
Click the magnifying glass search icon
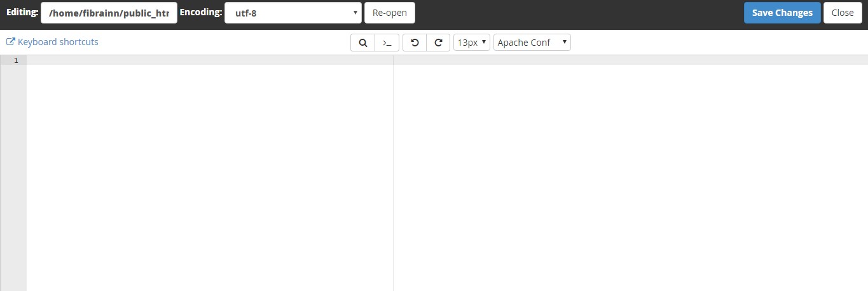pos(362,43)
